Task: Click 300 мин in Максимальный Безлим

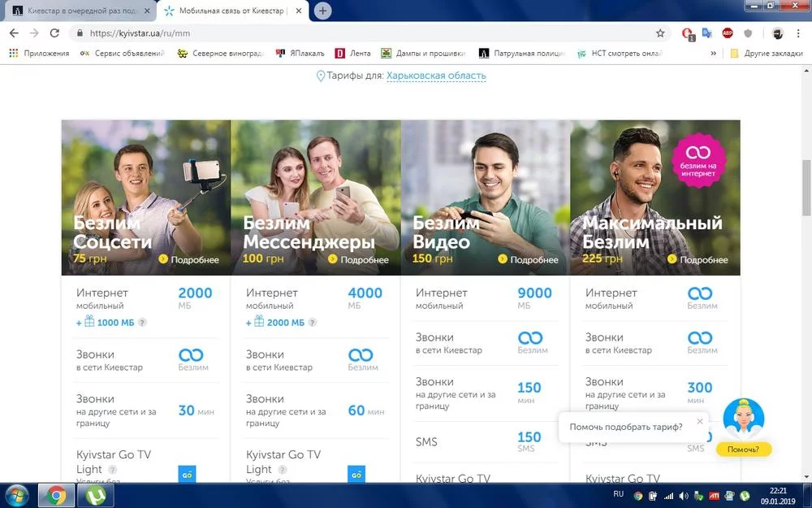Action: [x=699, y=393]
